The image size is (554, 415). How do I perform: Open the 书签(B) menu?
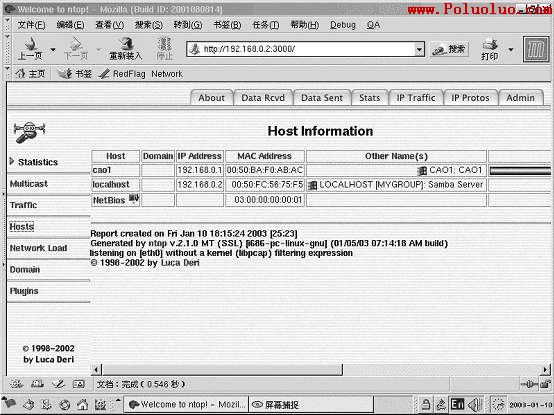click(x=227, y=25)
